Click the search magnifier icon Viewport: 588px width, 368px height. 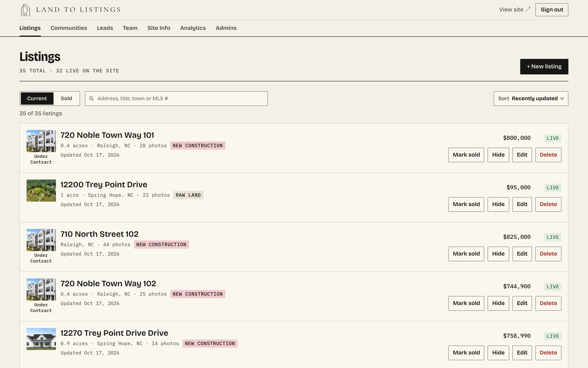(x=91, y=99)
